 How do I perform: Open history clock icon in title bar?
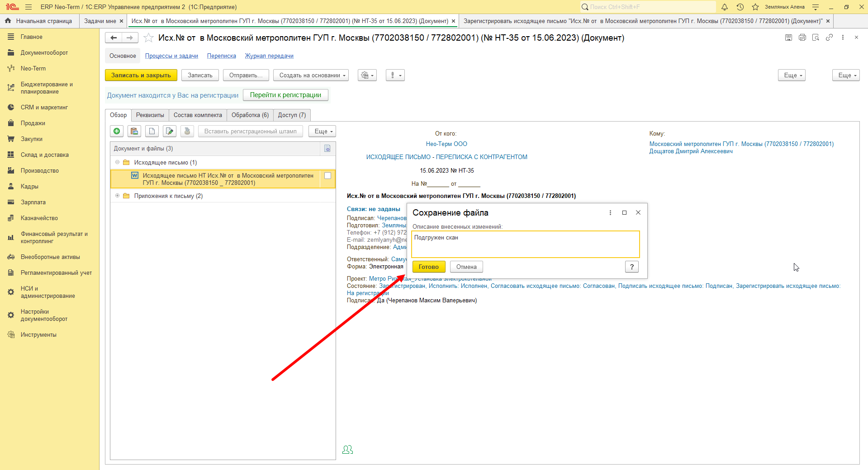tap(740, 7)
